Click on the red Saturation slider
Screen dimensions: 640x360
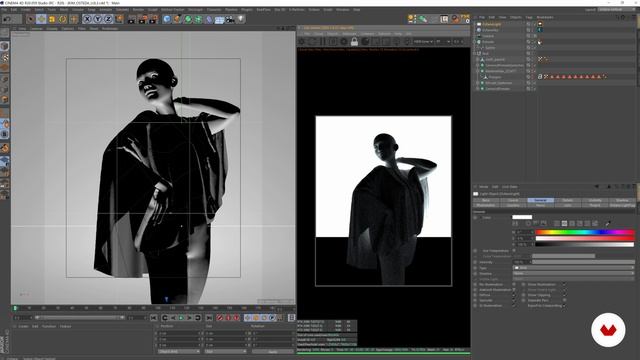(x=585, y=238)
